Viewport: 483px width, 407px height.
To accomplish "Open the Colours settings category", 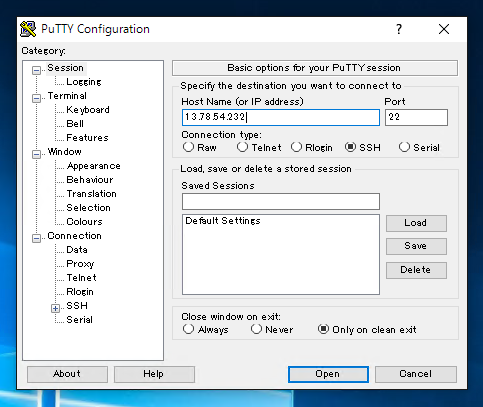I will pyautogui.click(x=84, y=222).
